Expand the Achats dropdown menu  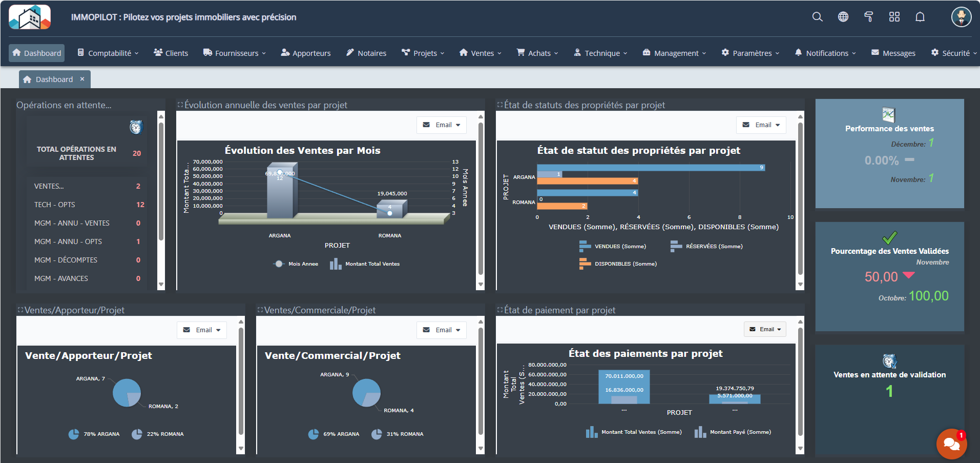point(537,53)
